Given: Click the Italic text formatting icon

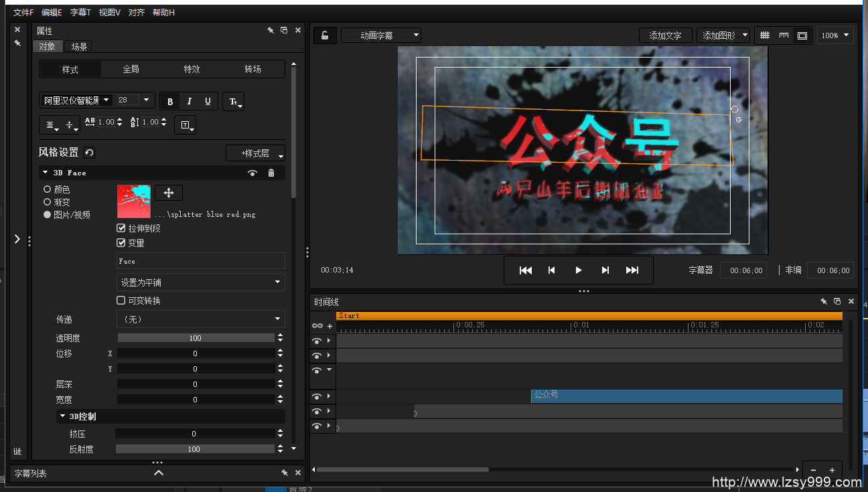Looking at the screenshot, I should coord(189,102).
